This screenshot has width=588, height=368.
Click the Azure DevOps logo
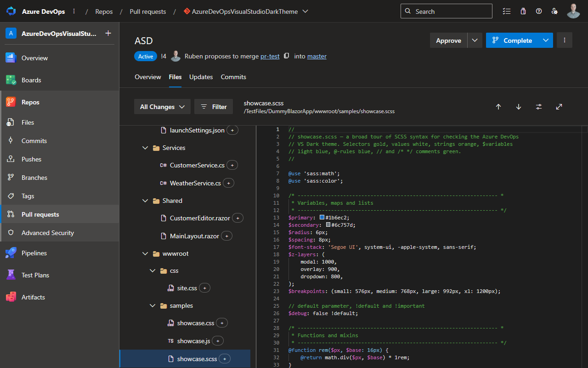click(x=11, y=11)
